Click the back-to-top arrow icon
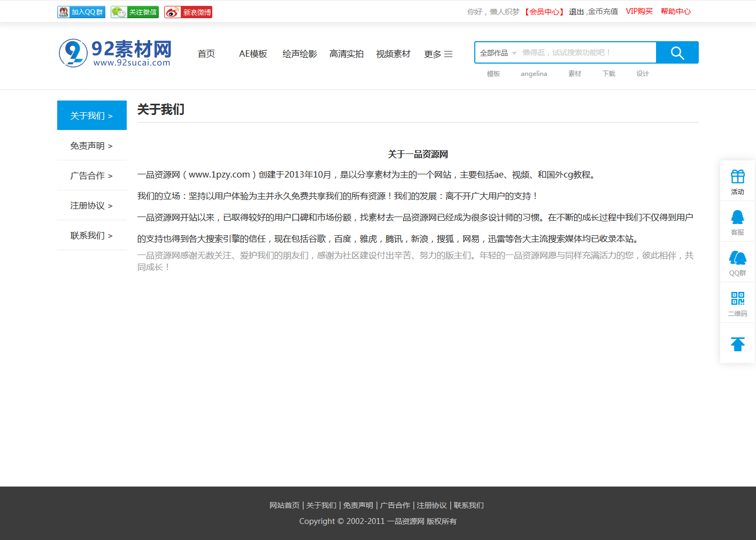Viewport: 756px width, 540px height. pyautogui.click(x=737, y=344)
